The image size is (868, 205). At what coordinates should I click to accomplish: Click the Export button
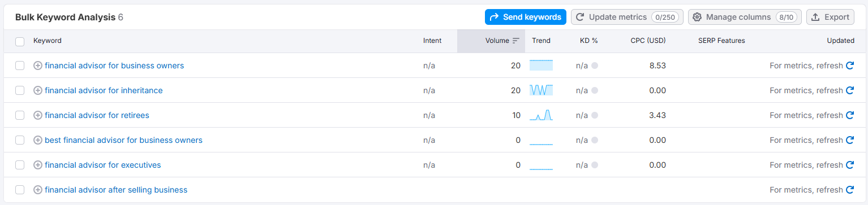(830, 17)
